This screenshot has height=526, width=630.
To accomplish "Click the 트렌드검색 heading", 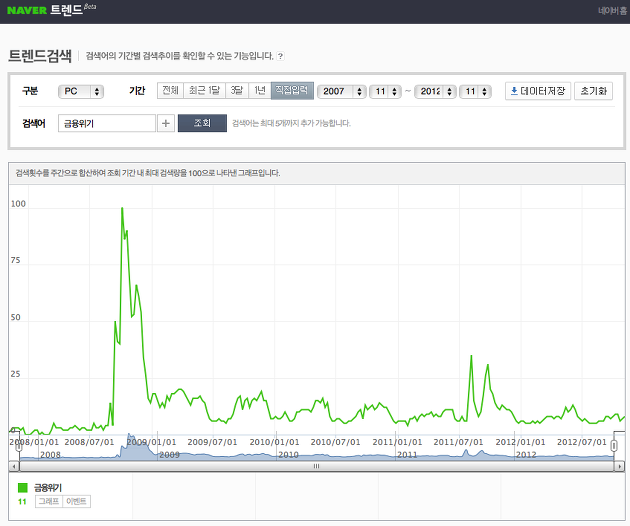I will [40, 55].
